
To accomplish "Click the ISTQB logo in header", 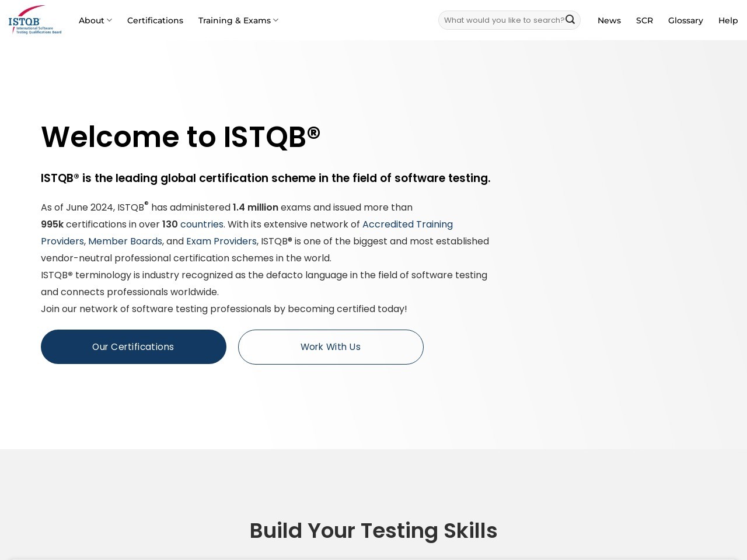I will 35,20.
